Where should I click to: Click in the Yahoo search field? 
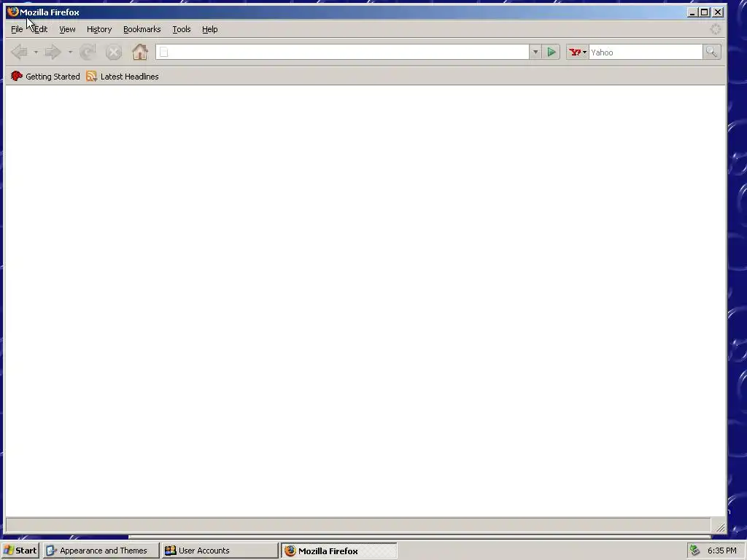click(646, 52)
